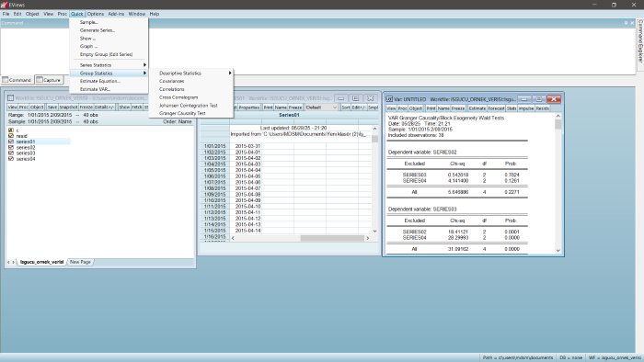644x362 pixels.
Task: Click the Var window title icon
Action: (388, 99)
